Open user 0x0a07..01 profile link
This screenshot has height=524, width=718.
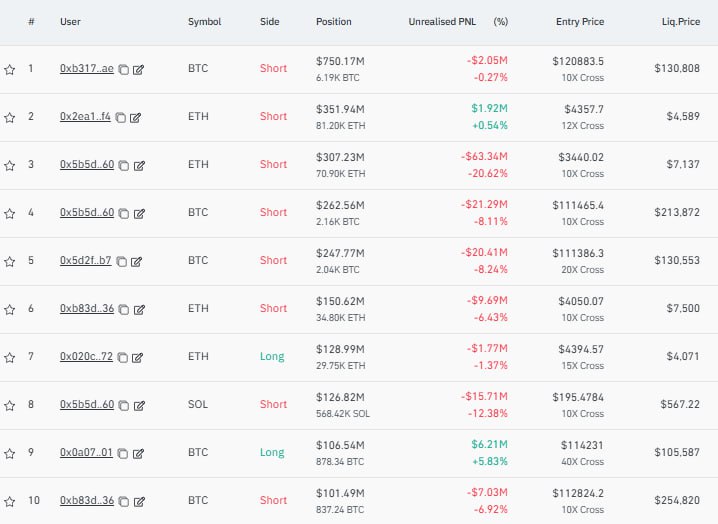pyautogui.click(x=86, y=453)
